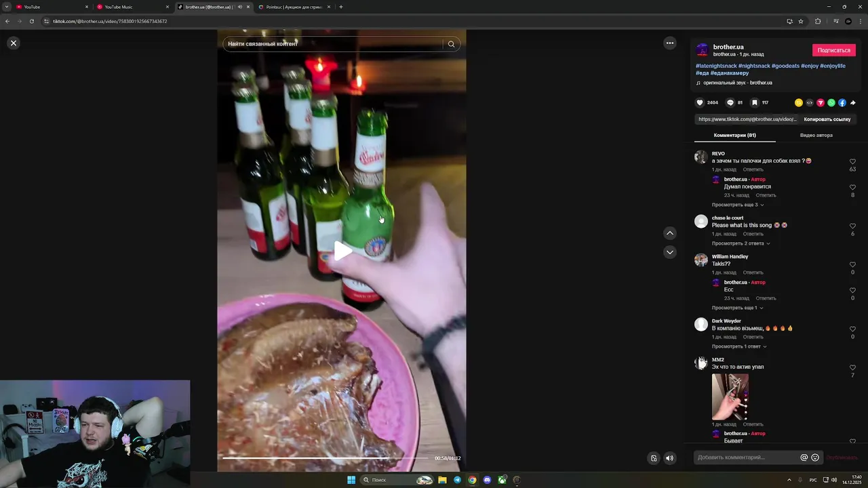The image size is (868, 488).
Task: Play the paused video
Action: coord(342,251)
